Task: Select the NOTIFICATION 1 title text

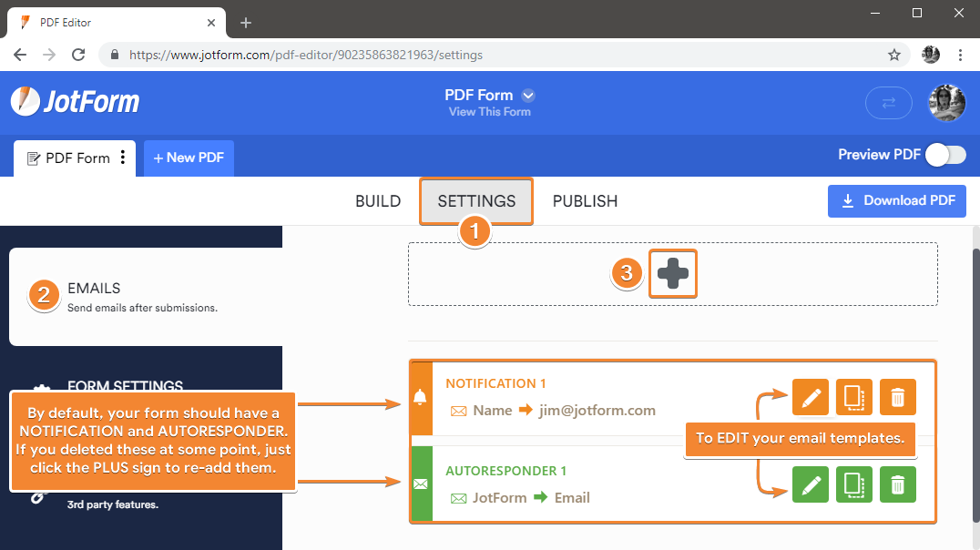Action: click(x=495, y=383)
